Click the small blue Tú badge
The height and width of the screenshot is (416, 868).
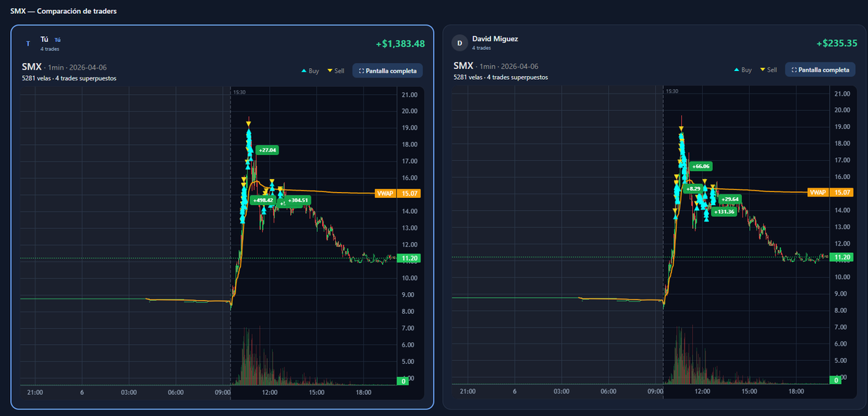(58, 40)
